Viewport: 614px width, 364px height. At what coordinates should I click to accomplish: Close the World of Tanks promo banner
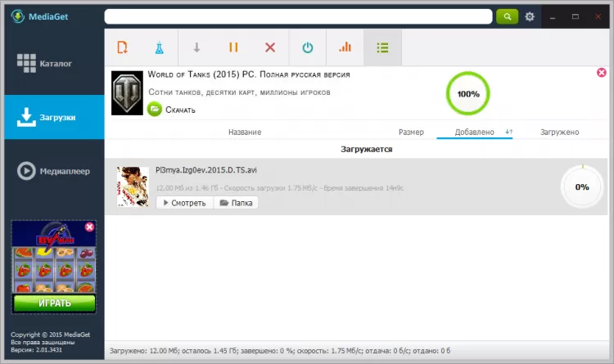(602, 73)
